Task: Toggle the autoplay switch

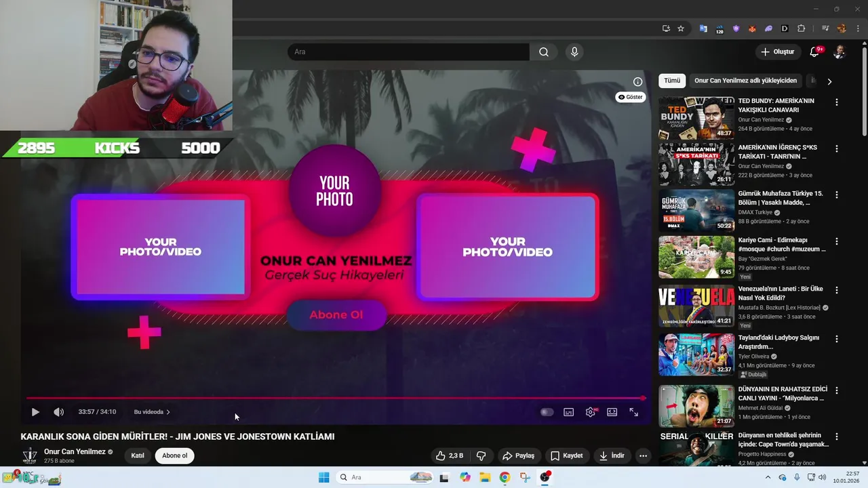Action: pos(547,412)
